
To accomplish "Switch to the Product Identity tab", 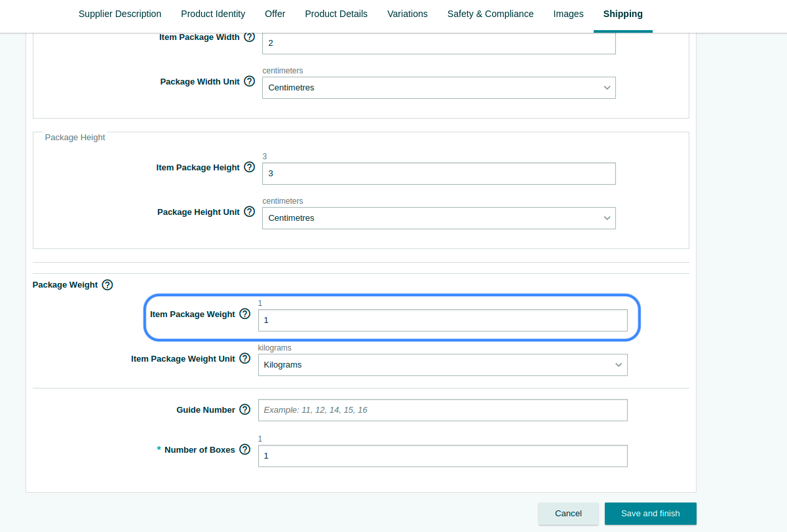I will [213, 14].
